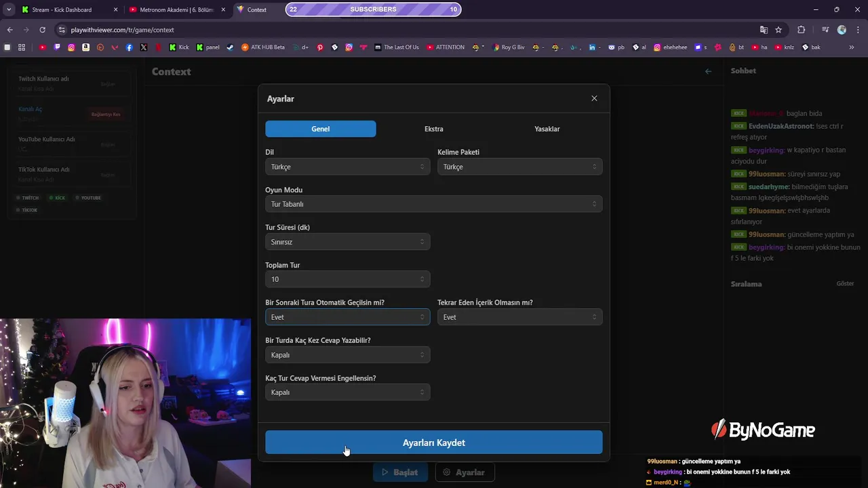868x488 pixels.
Task: Open the Kick bookmark
Action: [x=179, y=47]
